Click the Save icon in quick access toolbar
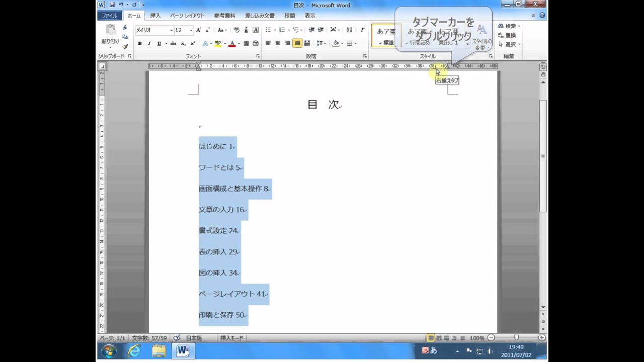 (113, 4)
